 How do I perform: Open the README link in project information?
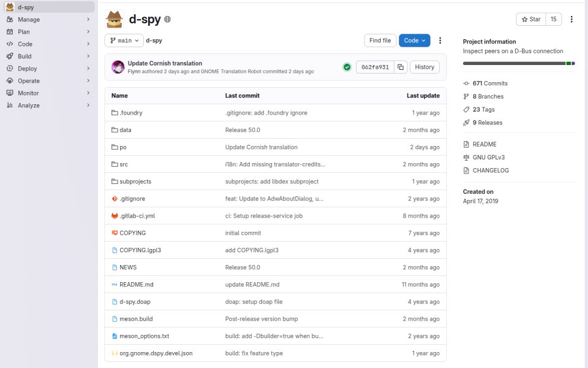pyautogui.click(x=484, y=144)
